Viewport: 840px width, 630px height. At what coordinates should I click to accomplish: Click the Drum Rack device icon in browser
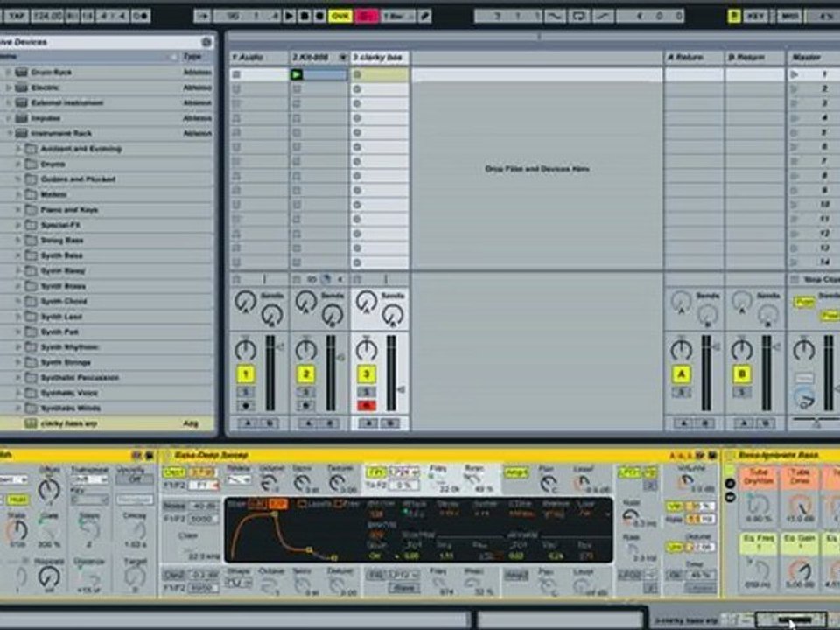(x=21, y=73)
